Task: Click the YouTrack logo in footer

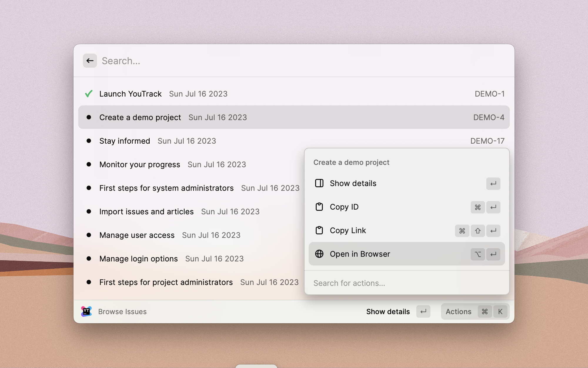Action: click(x=86, y=311)
